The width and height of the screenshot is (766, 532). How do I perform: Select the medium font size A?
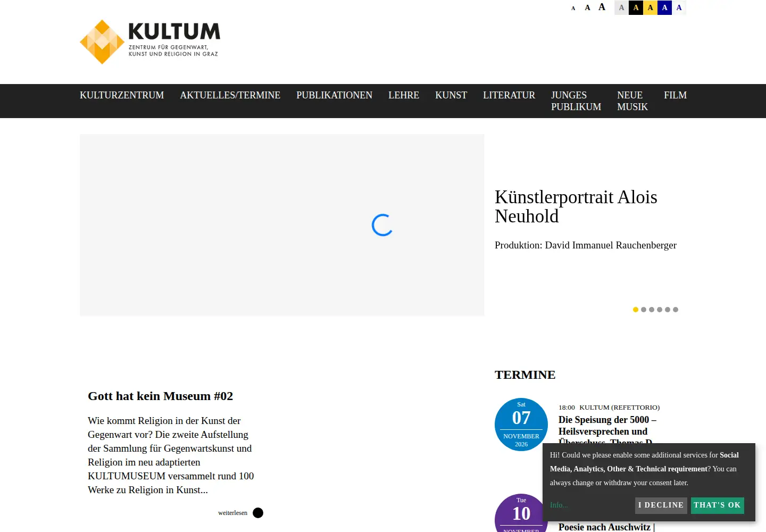pos(587,7)
